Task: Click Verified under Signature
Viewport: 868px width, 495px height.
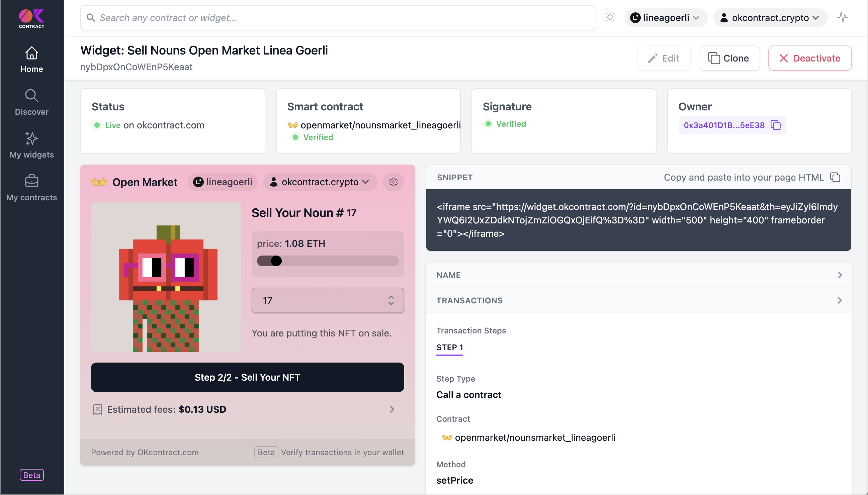Action: coord(511,124)
